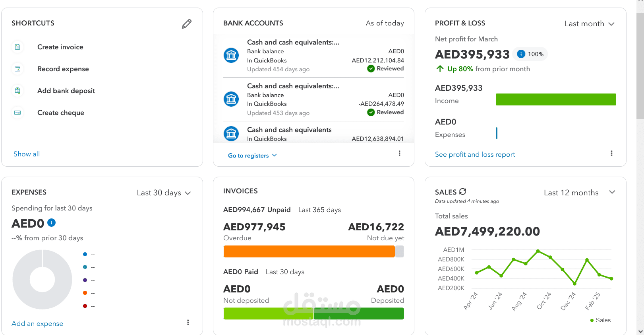Image resolution: width=644 pixels, height=335 pixels.
Task: Click the Add bank deposit icon
Action: click(x=17, y=91)
